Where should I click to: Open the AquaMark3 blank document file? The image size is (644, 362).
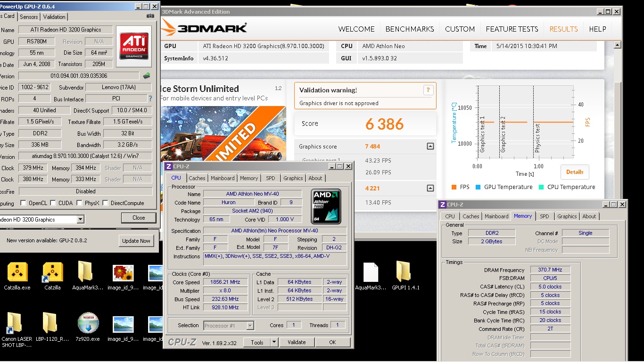tap(371, 272)
